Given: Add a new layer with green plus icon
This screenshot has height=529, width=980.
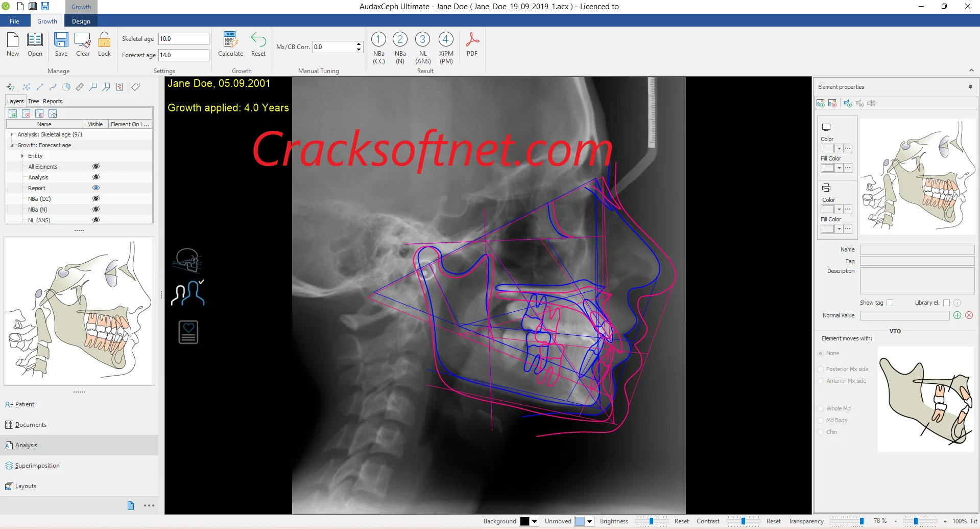Looking at the screenshot, I should click(13, 113).
